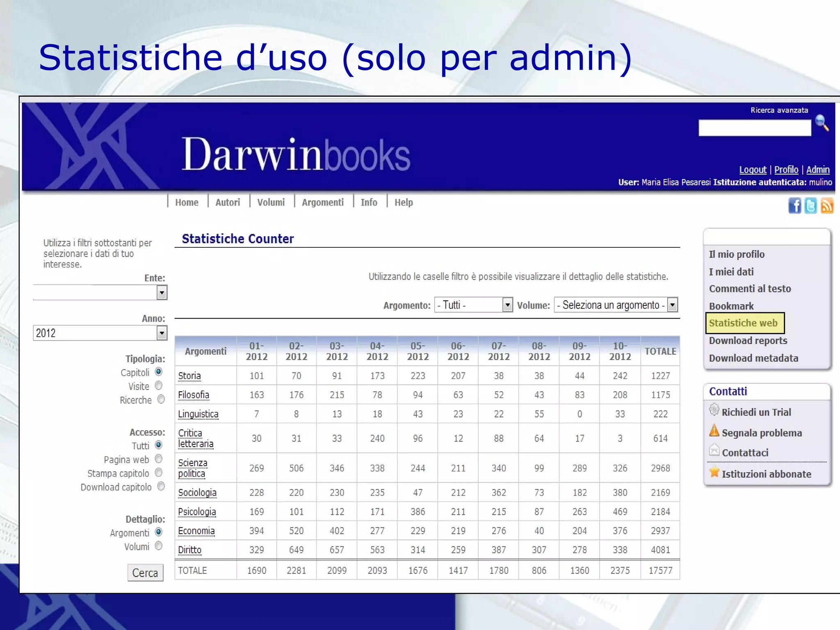Open the Anno 2012 dropdown
Image resolution: width=840 pixels, height=630 pixels.
pyautogui.click(x=100, y=333)
